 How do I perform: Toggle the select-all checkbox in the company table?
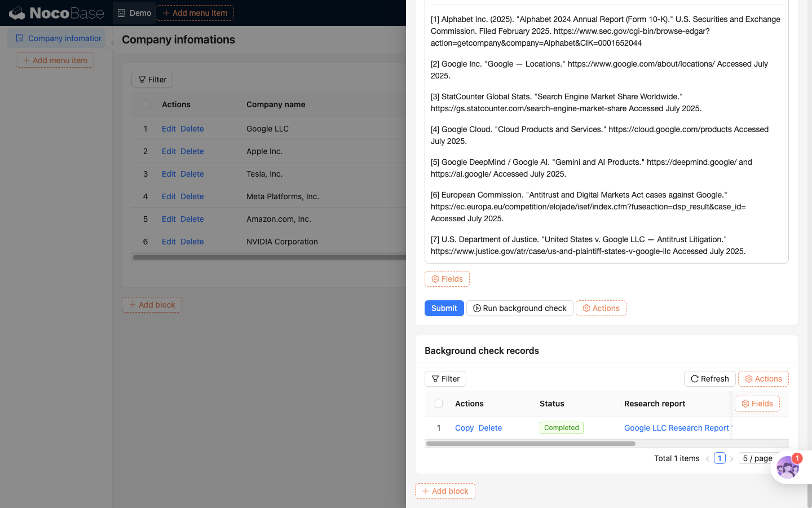[145, 104]
